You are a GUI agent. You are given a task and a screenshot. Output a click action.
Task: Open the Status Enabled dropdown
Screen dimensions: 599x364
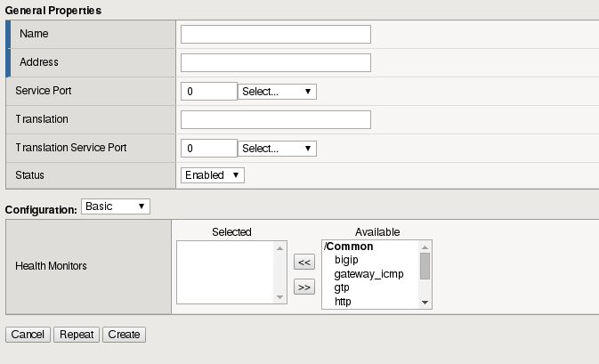(x=212, y=175)
